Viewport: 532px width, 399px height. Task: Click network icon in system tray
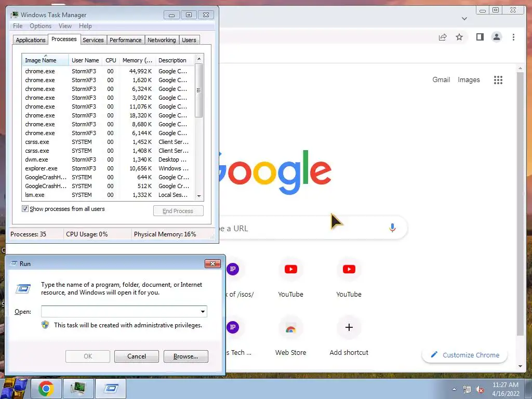coord(467,390)
